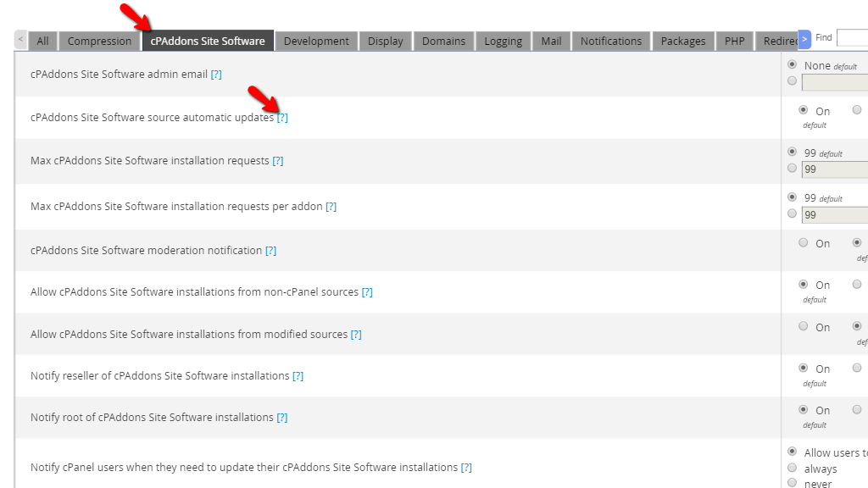Open the Domains tab
Viewport: 868px width, 488px height.
click(443, 41)
